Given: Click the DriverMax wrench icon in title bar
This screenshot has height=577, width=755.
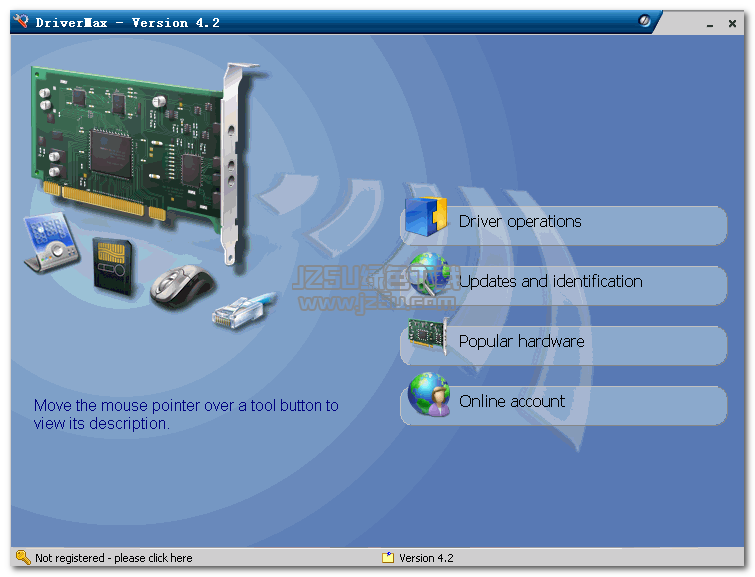Looking at the screenshot, I should click(21, 21).
